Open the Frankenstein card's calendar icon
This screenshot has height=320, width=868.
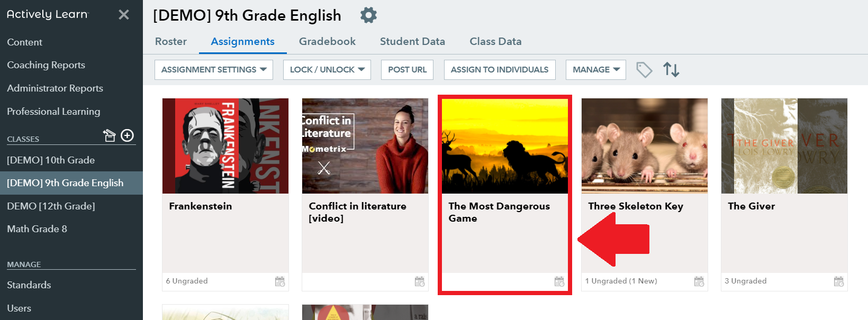[280, 281]
